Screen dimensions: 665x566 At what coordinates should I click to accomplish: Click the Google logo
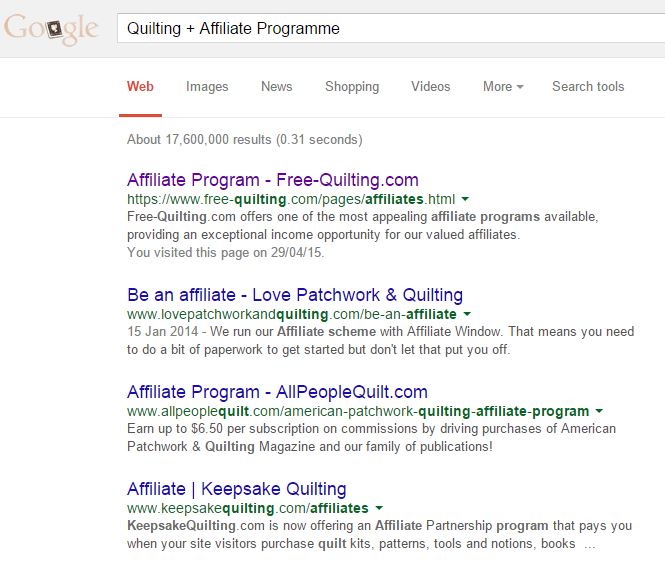click(x=51, y=29)
